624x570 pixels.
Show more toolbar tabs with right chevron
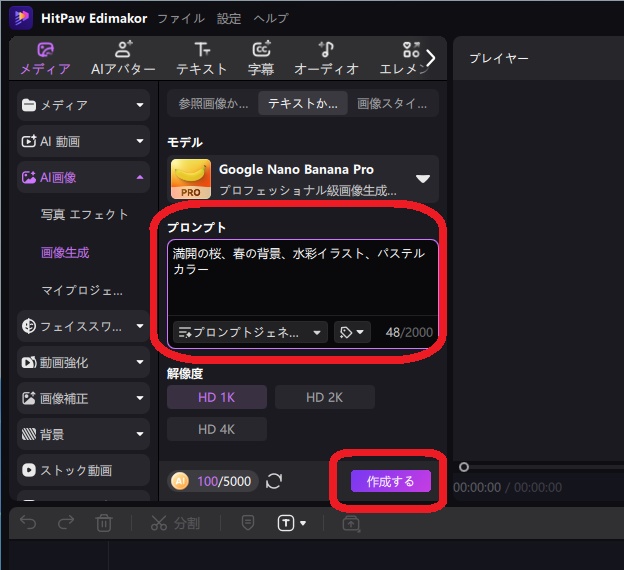tap(431, 59)
